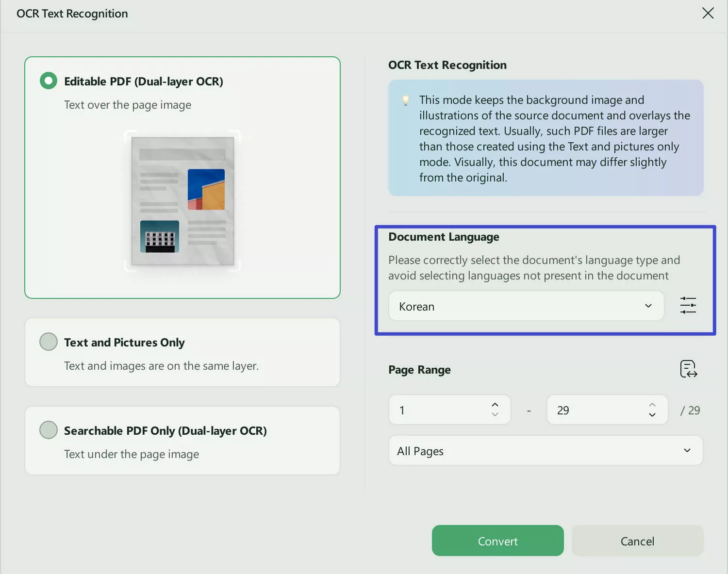The width and height of the screenshot is (728, 574).
Task: Open the advanced language settings sliders icon
Action: coord(688,305)
